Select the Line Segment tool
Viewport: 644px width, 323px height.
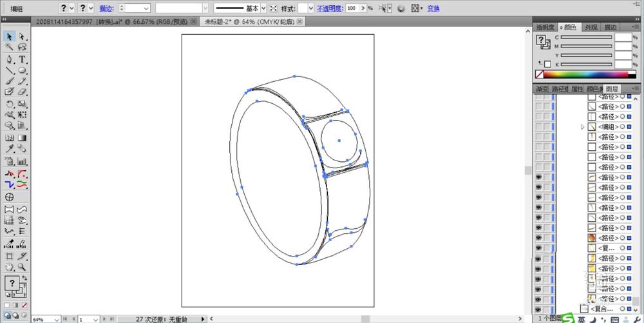coord(10,70)
